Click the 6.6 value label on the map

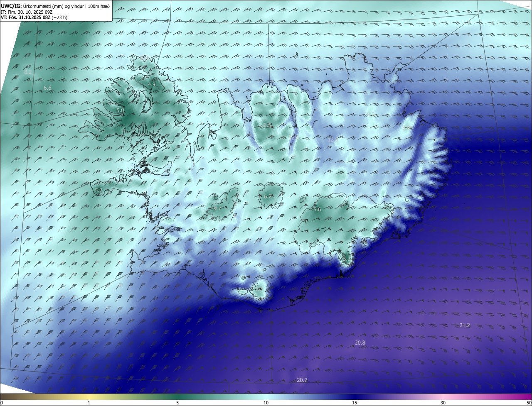click(x=47, y=88)
